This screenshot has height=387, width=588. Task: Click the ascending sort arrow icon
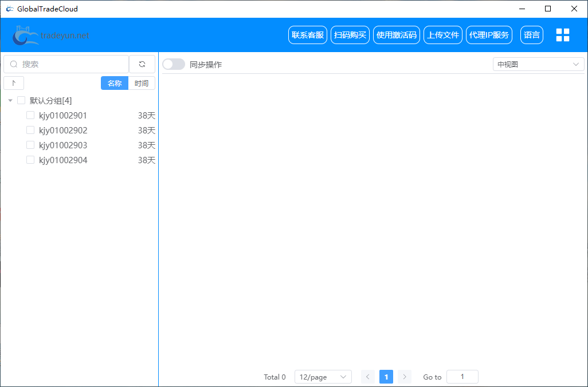(x=14, y=83)
